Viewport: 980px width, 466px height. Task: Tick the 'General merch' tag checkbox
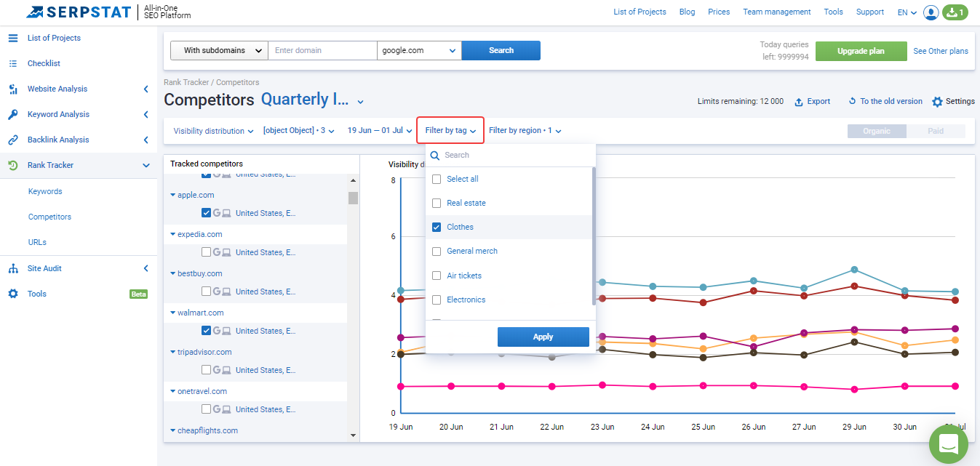(x=437, y=251)
